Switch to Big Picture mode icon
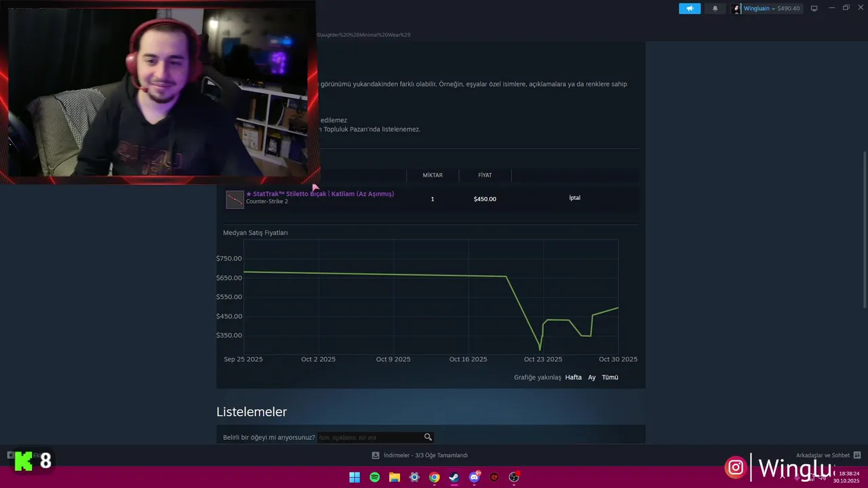 point(814,8)
